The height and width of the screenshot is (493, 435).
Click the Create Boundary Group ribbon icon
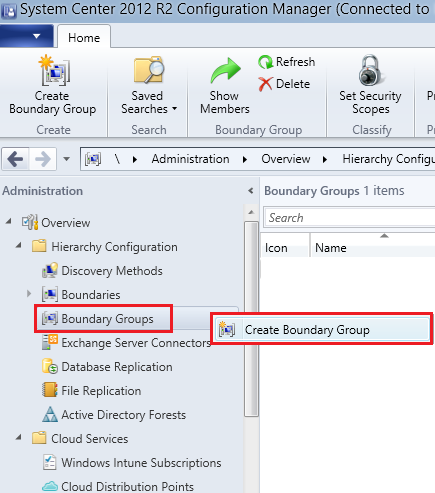(x=54, y=70)
